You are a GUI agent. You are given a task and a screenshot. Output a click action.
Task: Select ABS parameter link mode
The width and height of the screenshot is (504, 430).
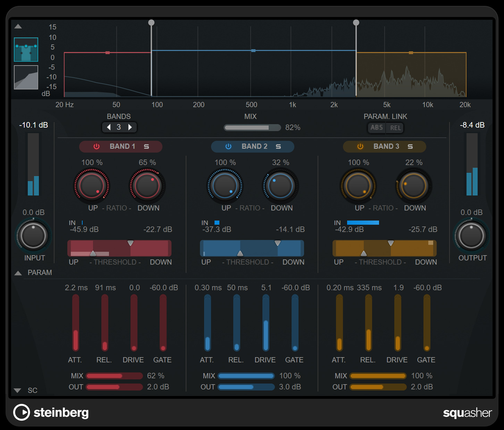(x=377, y=128)
